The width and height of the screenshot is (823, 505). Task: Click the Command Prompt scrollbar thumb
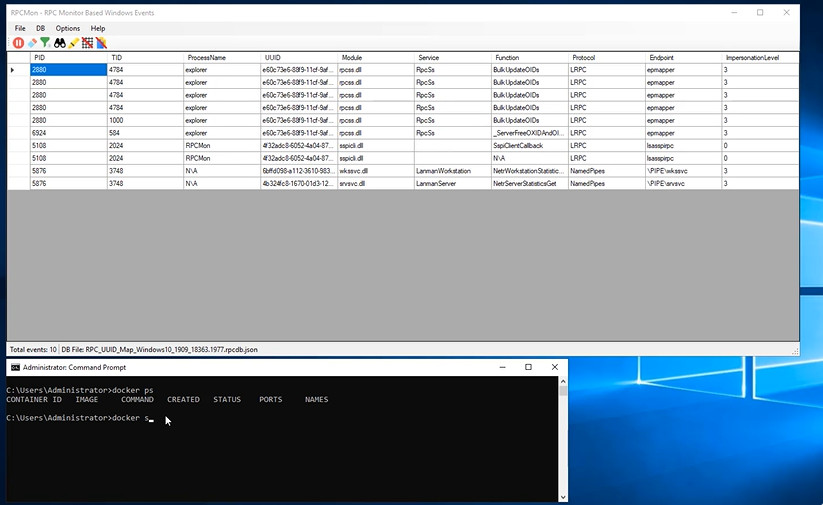[x=563, y=391]
